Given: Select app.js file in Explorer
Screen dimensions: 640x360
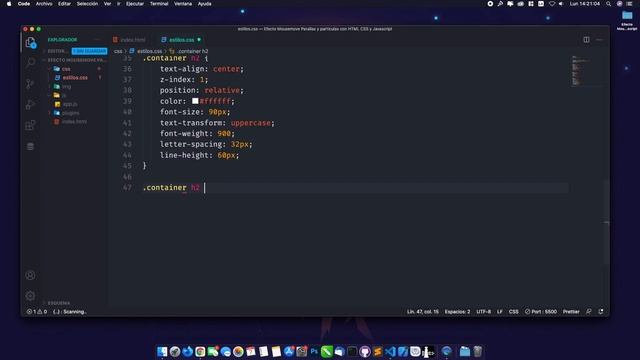Looking at the screenshot, I should point(70,104).
